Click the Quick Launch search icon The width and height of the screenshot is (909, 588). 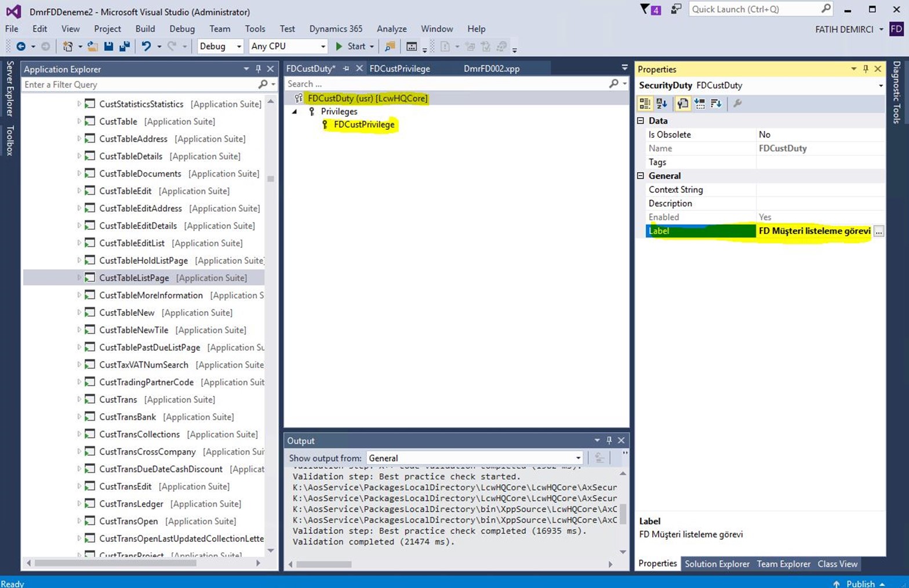826,9
